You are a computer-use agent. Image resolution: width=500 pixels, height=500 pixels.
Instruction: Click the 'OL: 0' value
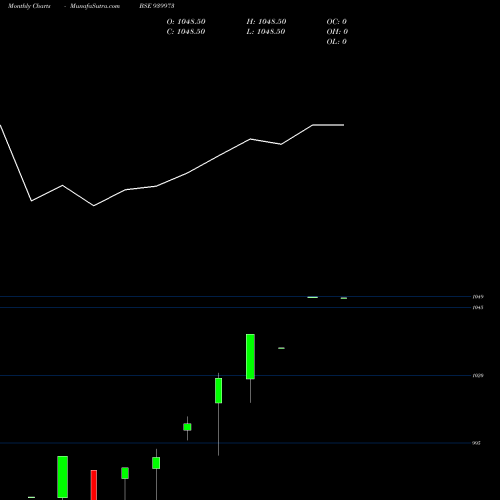(337, 42)
